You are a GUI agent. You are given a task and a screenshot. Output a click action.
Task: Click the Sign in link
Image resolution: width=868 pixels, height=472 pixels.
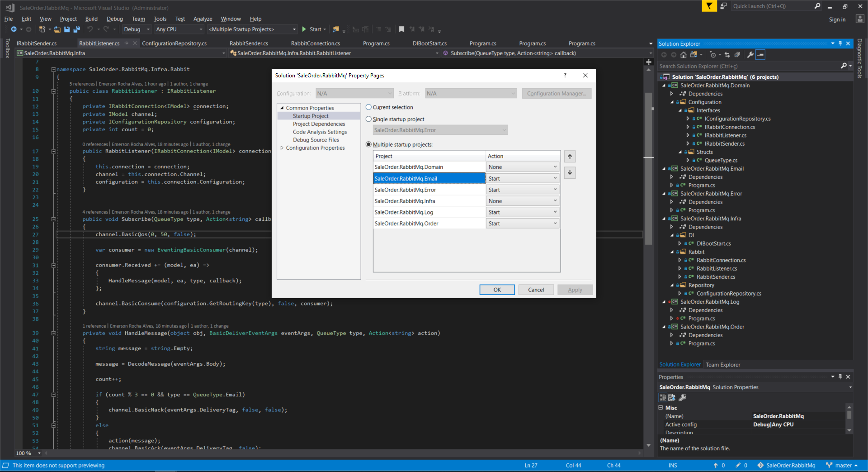pos(837,19)
